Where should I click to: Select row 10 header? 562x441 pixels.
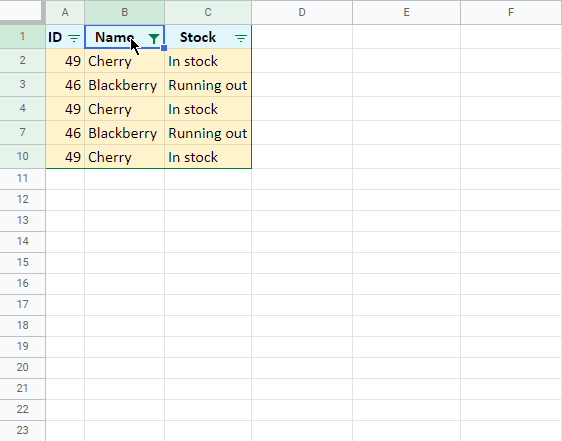(x=22, y=156)
